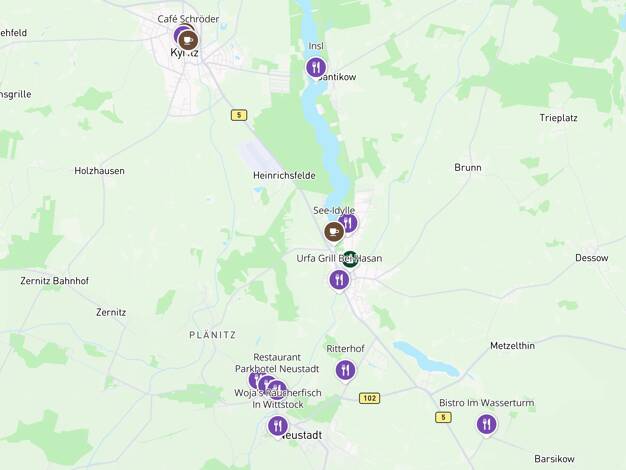
Task: Select the Holzhausen place label
Action: point(99,171)
